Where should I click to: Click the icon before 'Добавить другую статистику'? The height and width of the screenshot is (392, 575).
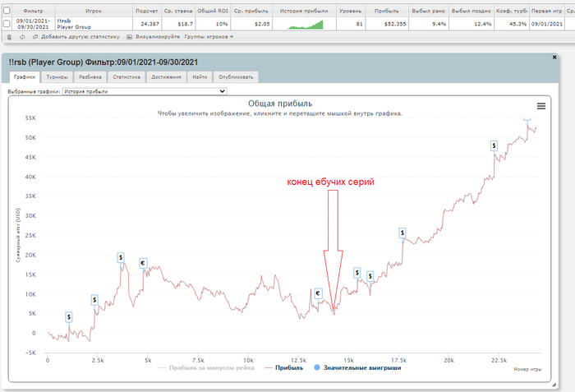[35, 37]
